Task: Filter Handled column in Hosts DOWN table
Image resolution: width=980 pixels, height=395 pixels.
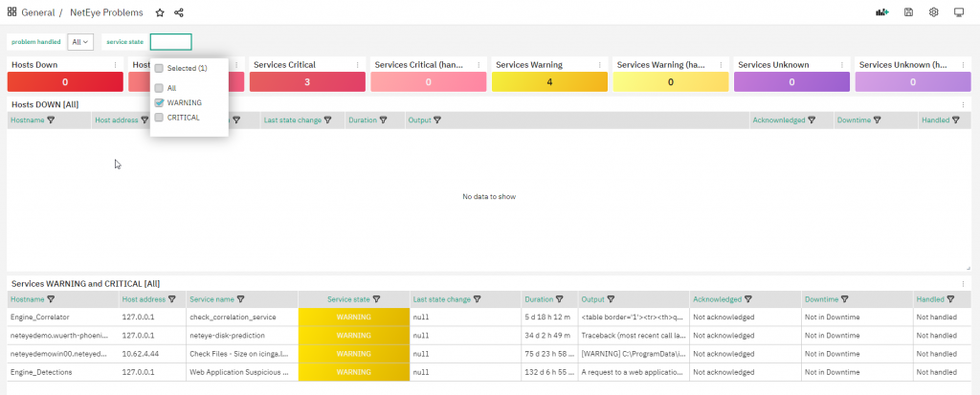Action: click(956, 120)
